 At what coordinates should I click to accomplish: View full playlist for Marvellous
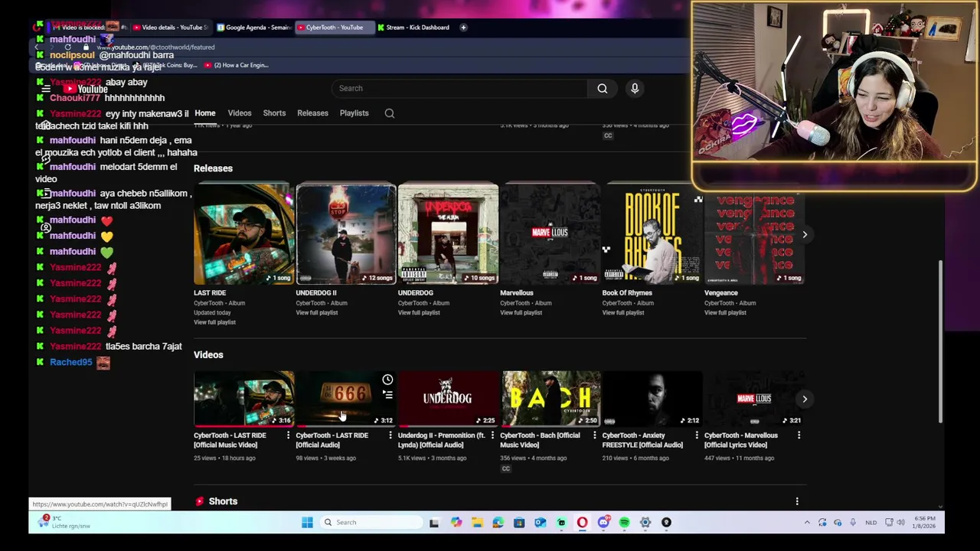click(x=521, y=313)
